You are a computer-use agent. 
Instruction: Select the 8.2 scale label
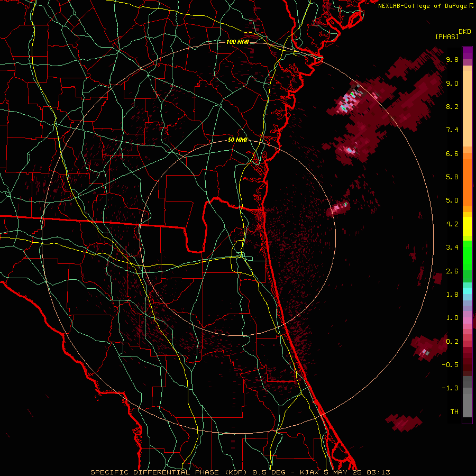pos(452,106)
